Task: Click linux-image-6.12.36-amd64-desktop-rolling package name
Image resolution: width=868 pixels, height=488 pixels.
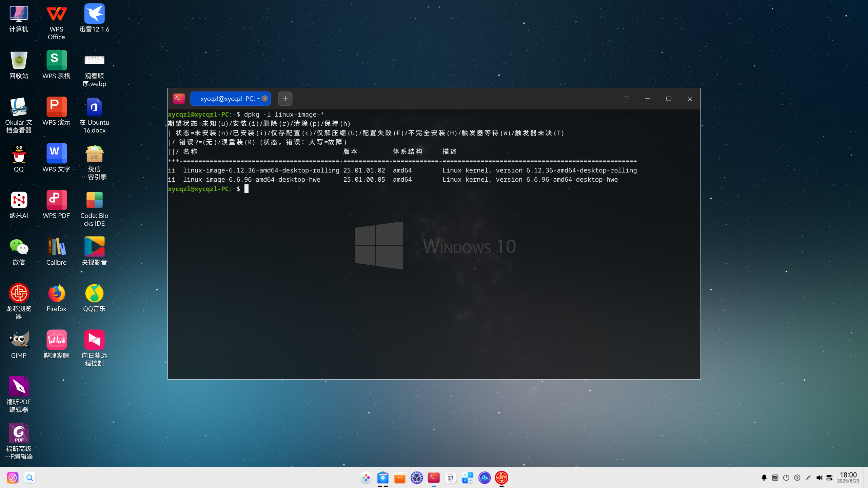Action: click(261, 170)
